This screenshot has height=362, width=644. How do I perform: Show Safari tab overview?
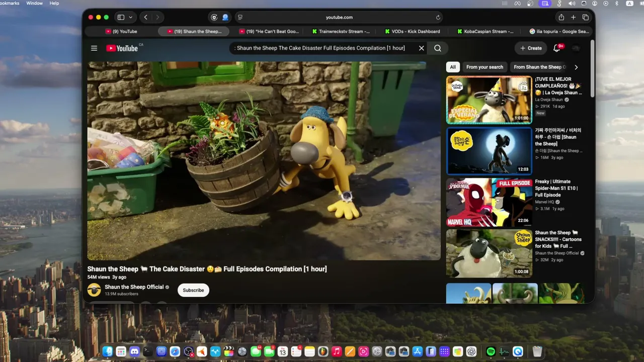pyautogui.click(x=585, y=17)
